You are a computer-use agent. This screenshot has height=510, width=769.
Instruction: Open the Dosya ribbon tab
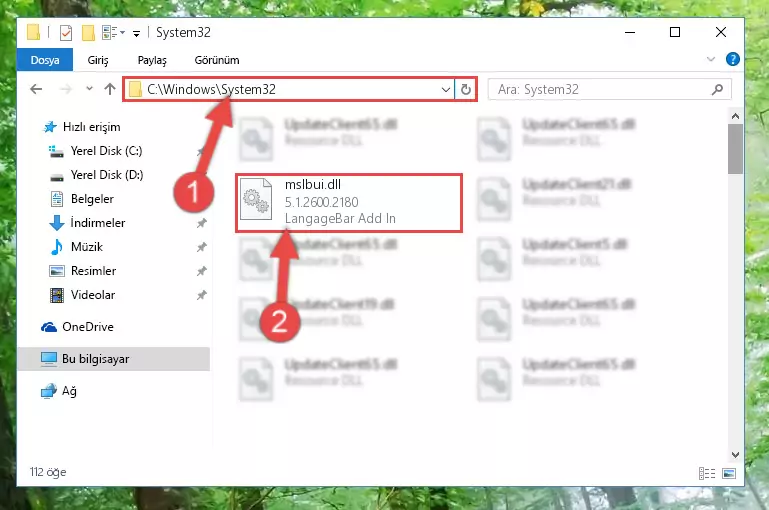coord(45,60)
